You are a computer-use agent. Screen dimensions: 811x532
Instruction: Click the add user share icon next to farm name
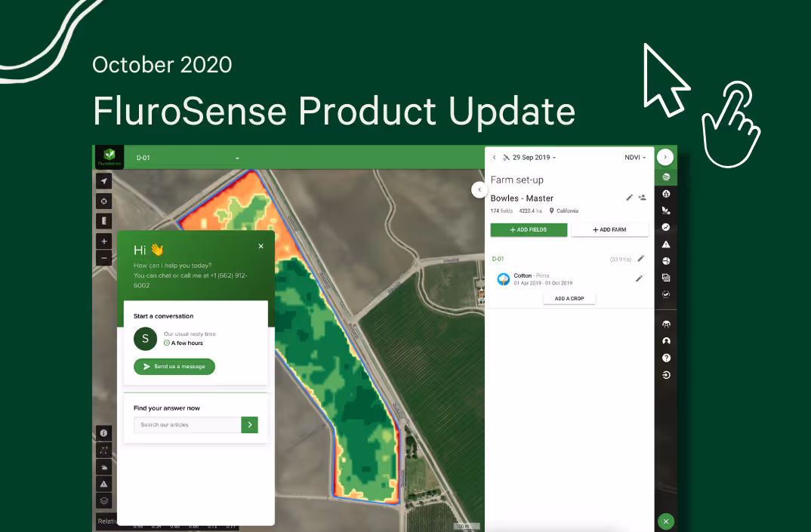point(643,198)
